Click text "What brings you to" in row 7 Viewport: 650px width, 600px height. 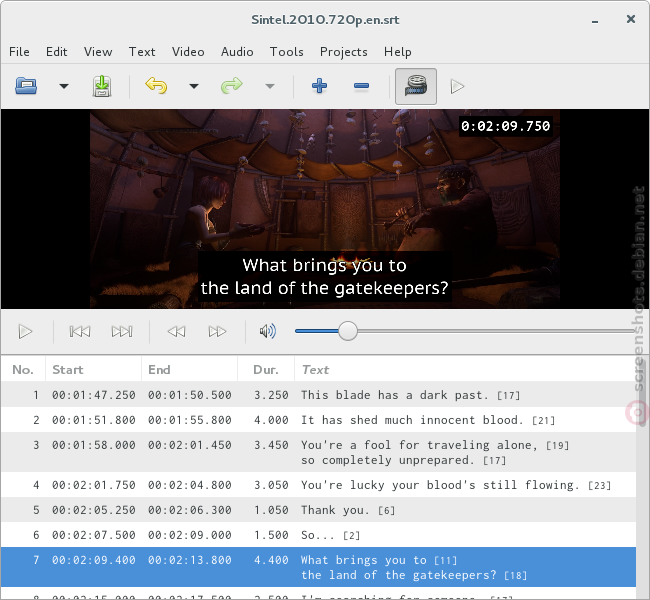click(x=364, y=560)
